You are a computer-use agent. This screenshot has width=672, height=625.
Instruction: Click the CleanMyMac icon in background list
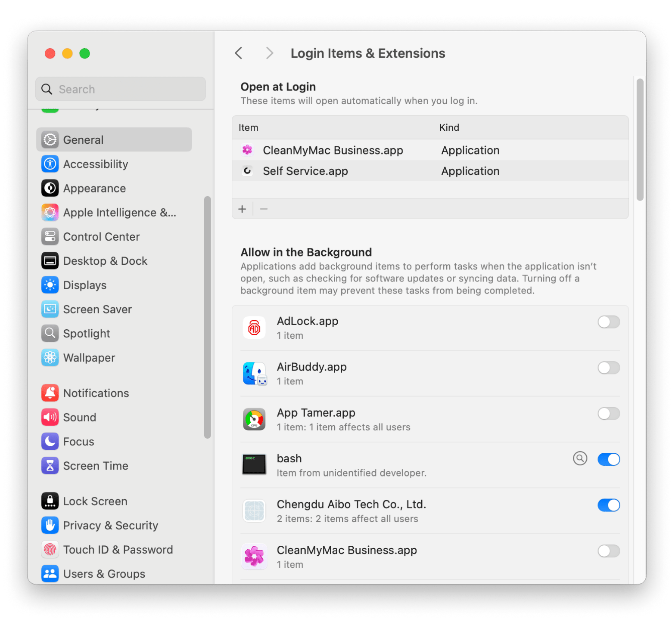tap(254, 557)
